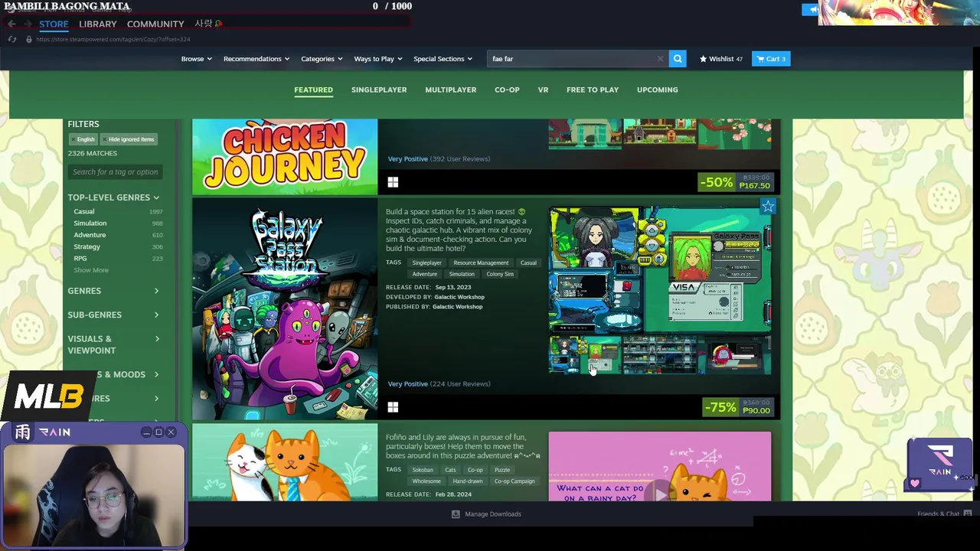Viewport: 980px width, 551px height.
Task: Open the Browse dropdown menu
Action: (x=196, y=59)
